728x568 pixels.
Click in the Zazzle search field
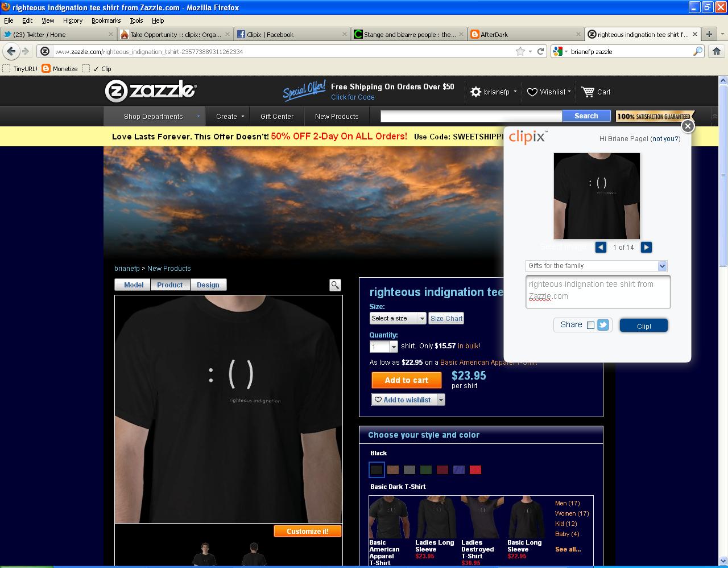click(x=471, y=116)
